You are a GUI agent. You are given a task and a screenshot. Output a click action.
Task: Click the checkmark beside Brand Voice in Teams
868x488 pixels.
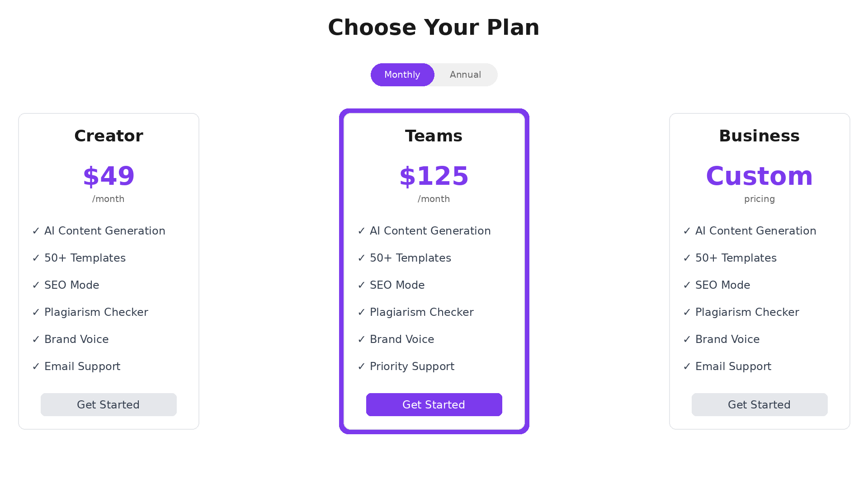(362, 339)
